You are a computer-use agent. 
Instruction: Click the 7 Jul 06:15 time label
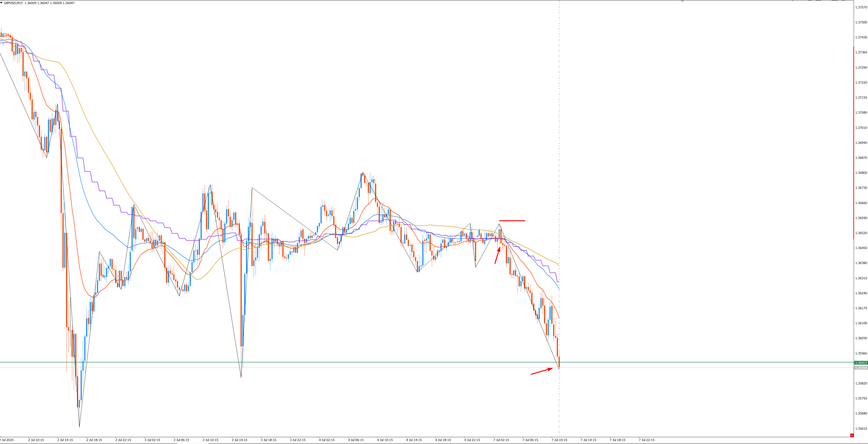pyautogui.click(x=530, y=440)
